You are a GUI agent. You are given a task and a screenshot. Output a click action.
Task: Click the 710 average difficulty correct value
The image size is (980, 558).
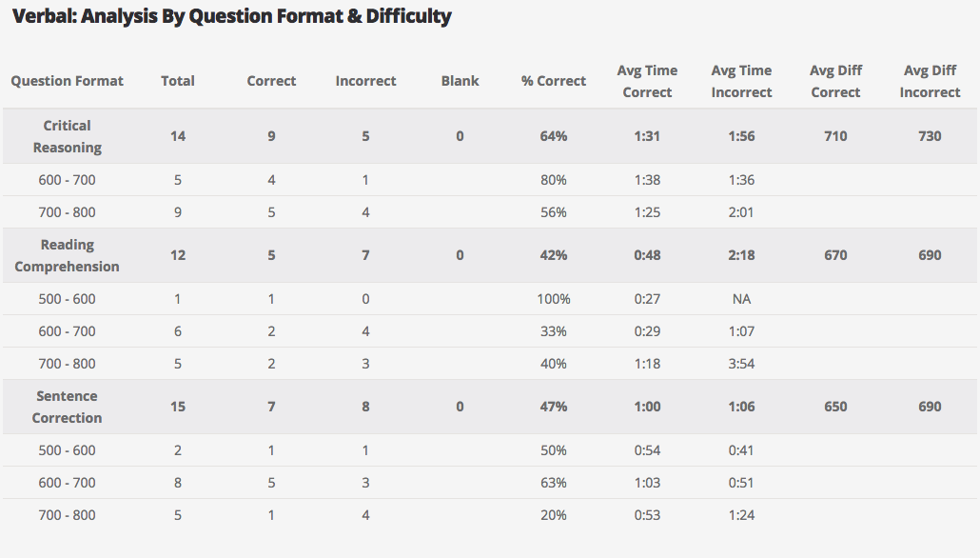click(x=835, y=136)
